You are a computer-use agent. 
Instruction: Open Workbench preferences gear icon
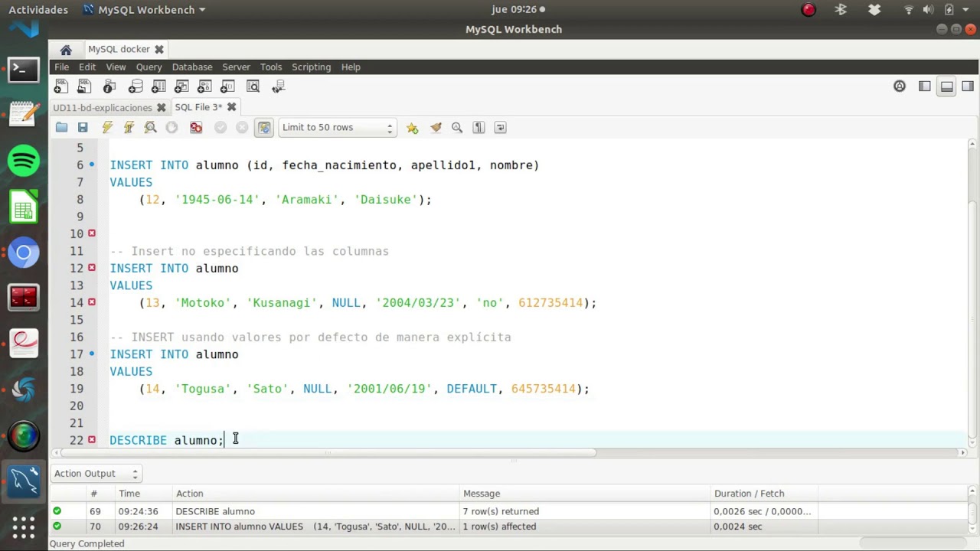coord(900,86)
